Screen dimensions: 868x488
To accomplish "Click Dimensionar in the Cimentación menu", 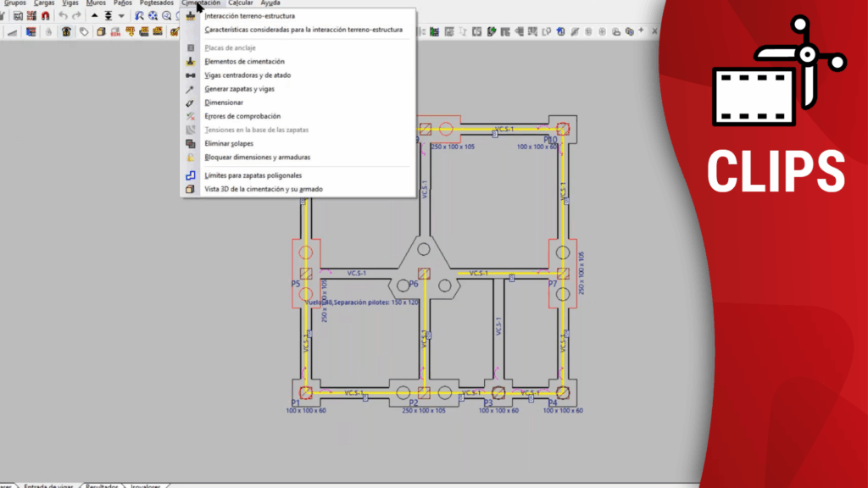I will pyautogui.click(x=224, y=103).
